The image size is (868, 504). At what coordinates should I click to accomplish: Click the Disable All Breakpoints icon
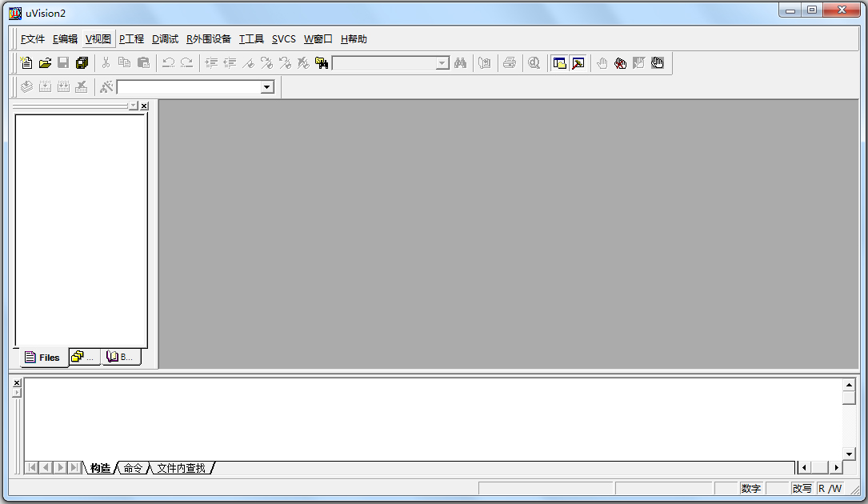coord(658,63)
